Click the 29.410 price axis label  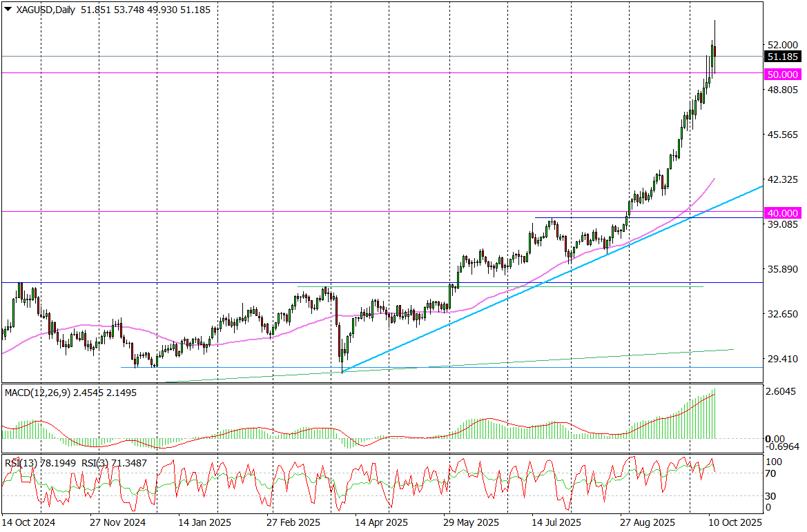point(781,359)
